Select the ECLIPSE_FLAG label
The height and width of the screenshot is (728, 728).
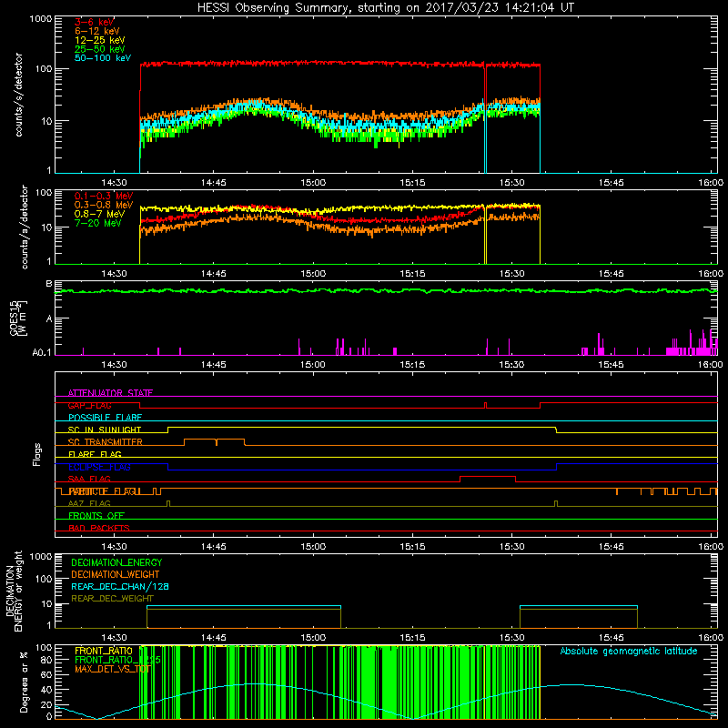(x=99, y=467)
